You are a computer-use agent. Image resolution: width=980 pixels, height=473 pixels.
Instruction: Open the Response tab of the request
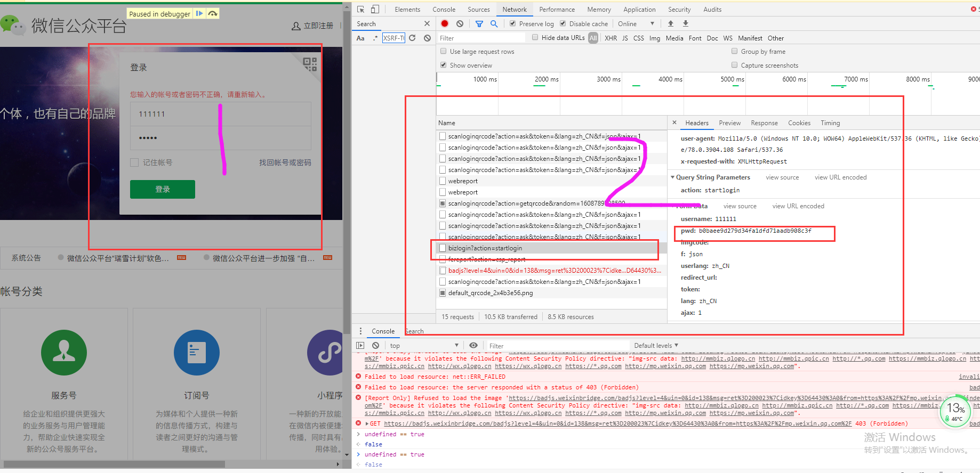coord(764,123)
